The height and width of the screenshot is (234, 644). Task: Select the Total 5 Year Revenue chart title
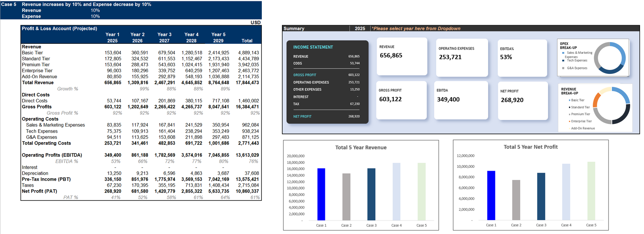[361, 147]
